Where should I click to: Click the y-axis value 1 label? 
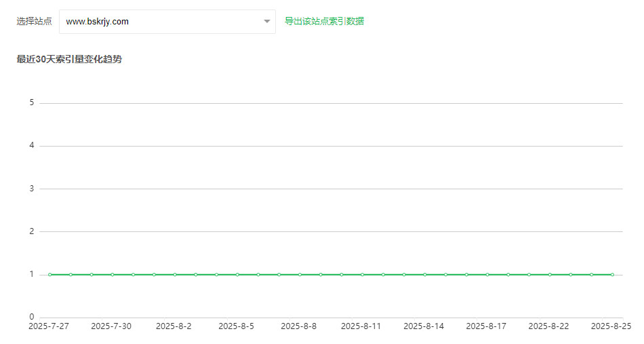(x=31, y=275)
